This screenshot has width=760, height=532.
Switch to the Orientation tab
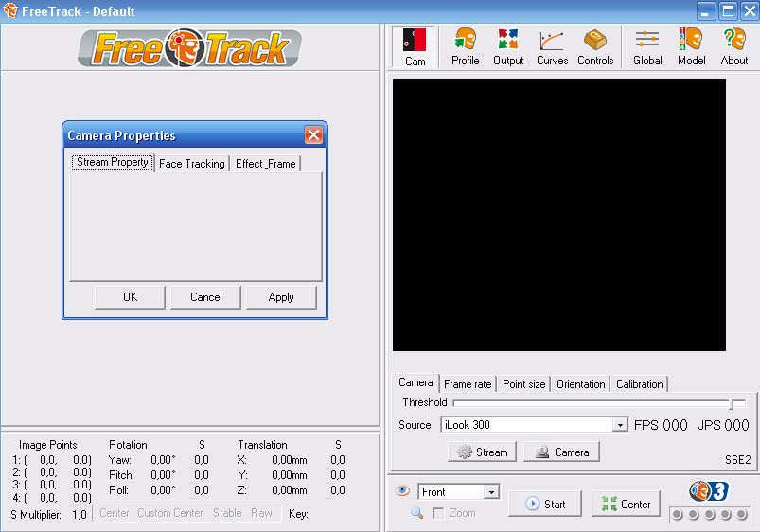point(581,384)
